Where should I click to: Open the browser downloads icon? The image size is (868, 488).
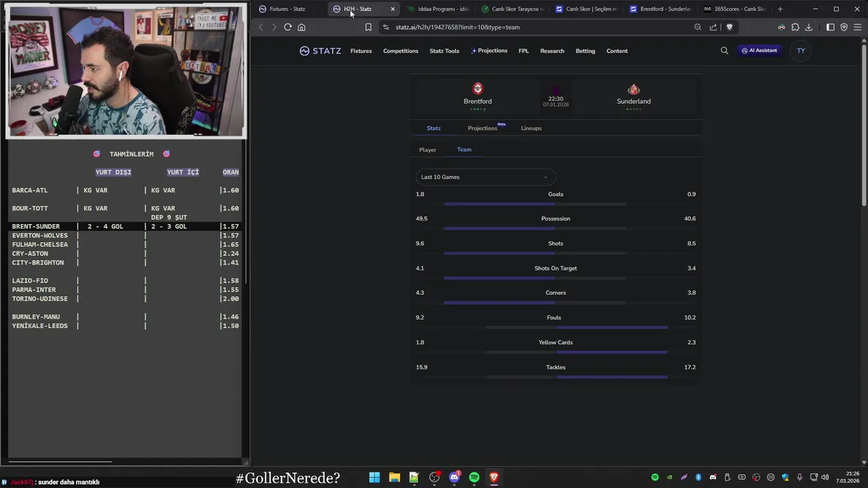pyautogui.click(x=808, y=27)
